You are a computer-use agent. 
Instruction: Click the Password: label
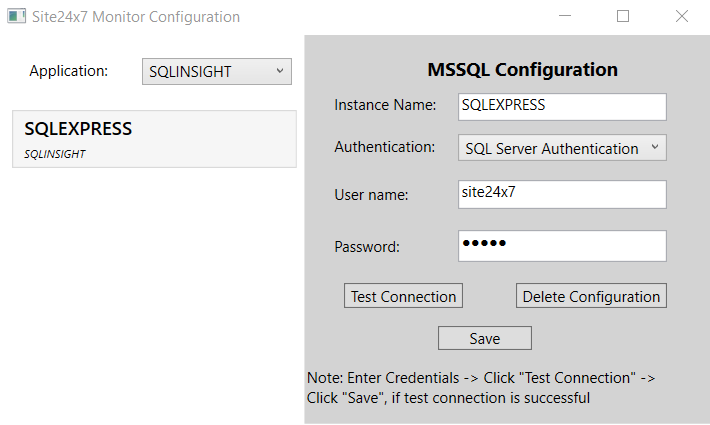click(367, 247)
